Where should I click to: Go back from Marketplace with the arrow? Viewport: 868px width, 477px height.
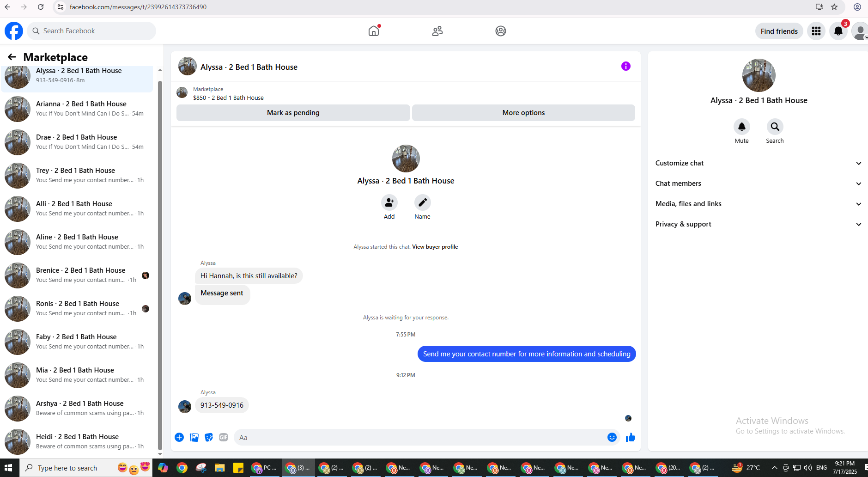pyautogui.click(x=12, y=57)
